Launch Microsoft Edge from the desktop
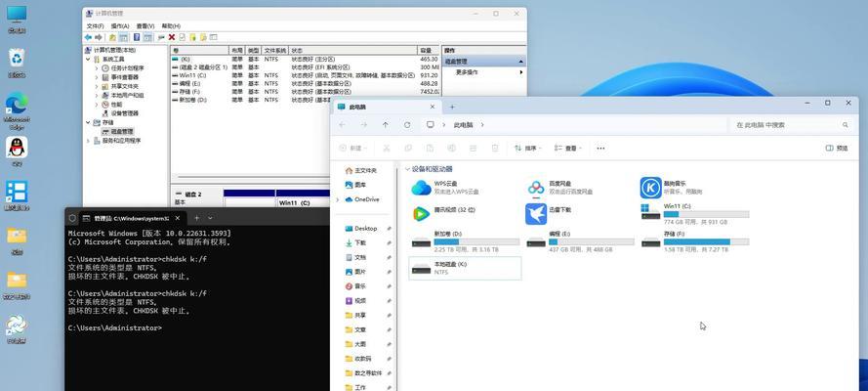The image size is (868, 391). (x=17, y=109)
